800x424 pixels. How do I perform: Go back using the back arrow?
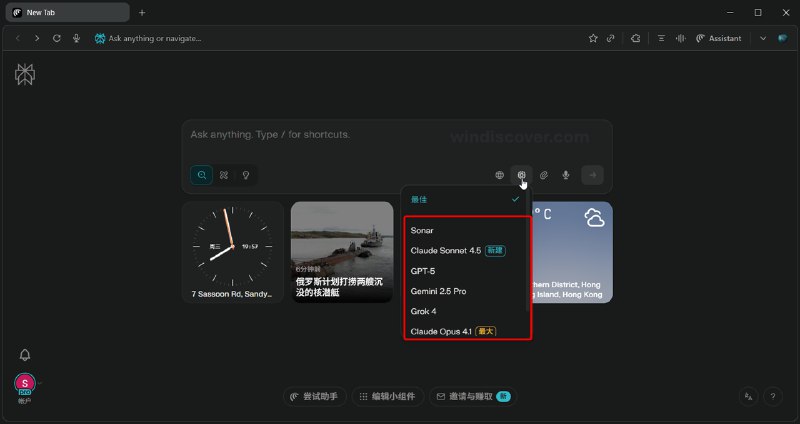click(18, 38)
